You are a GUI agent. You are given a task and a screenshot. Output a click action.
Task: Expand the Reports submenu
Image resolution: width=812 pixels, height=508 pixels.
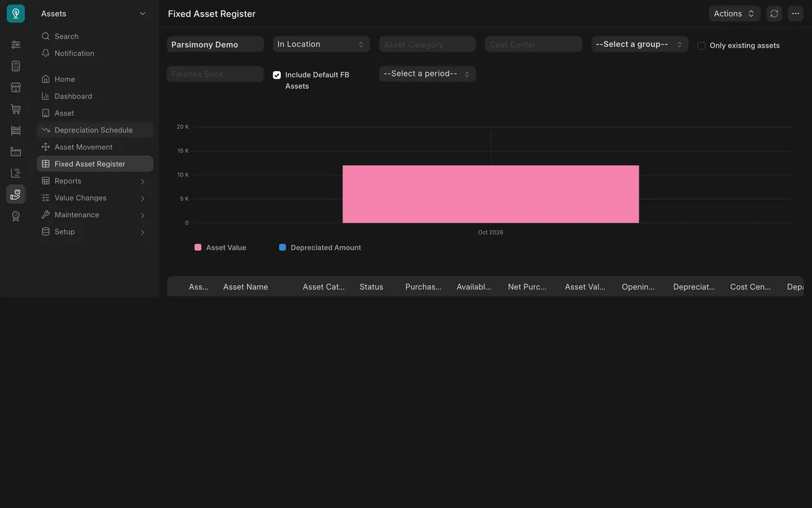point(95,181)
